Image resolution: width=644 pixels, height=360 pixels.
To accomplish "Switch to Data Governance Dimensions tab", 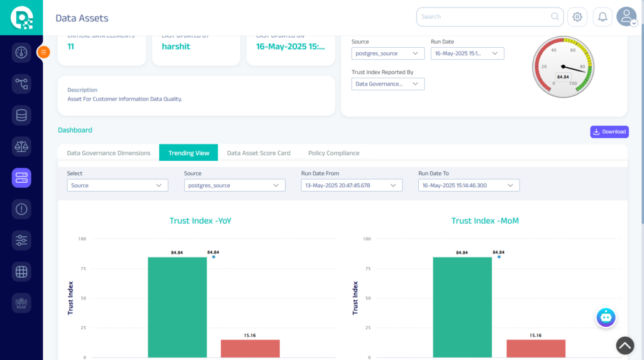I will click(x=109, y=153).
